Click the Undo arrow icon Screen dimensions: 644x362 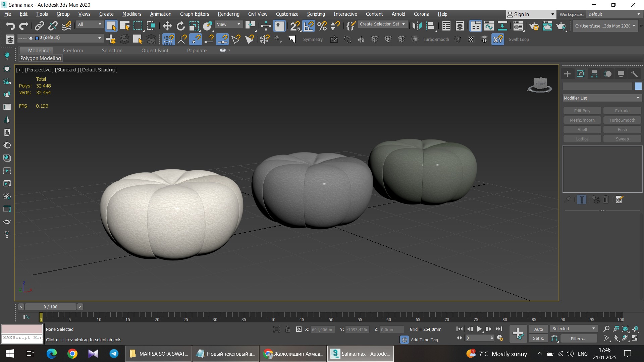(10, 26)
